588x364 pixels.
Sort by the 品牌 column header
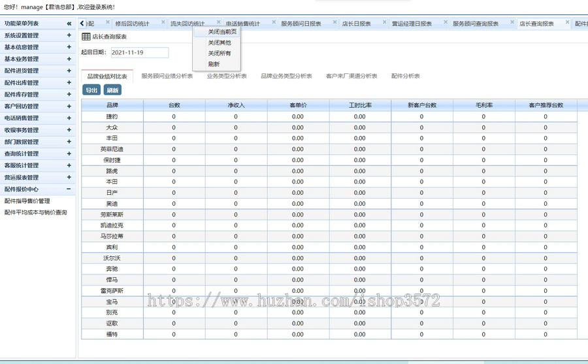tap(112, 105)
